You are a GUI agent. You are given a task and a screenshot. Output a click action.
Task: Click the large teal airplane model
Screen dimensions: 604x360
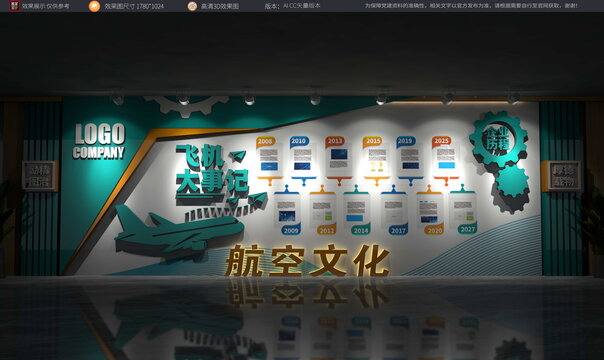(x=179, y=233)
